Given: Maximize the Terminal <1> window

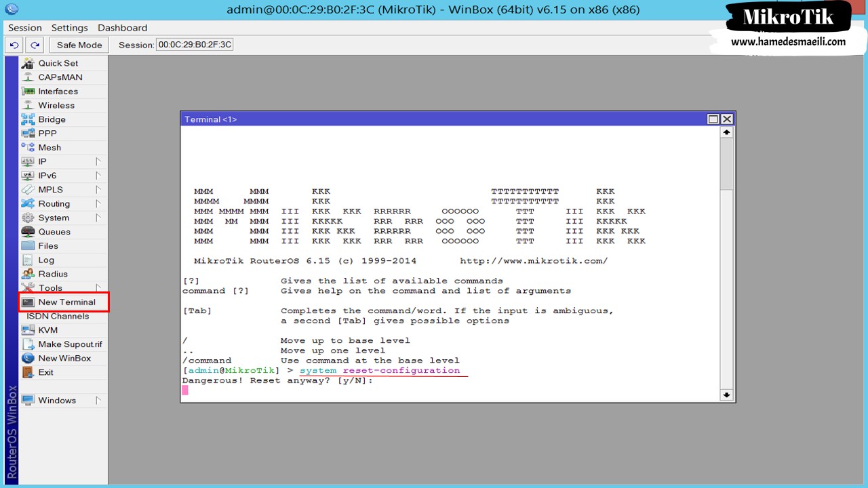Looking at the screenshot, I should pyautogui.click(x=713, y=119).
